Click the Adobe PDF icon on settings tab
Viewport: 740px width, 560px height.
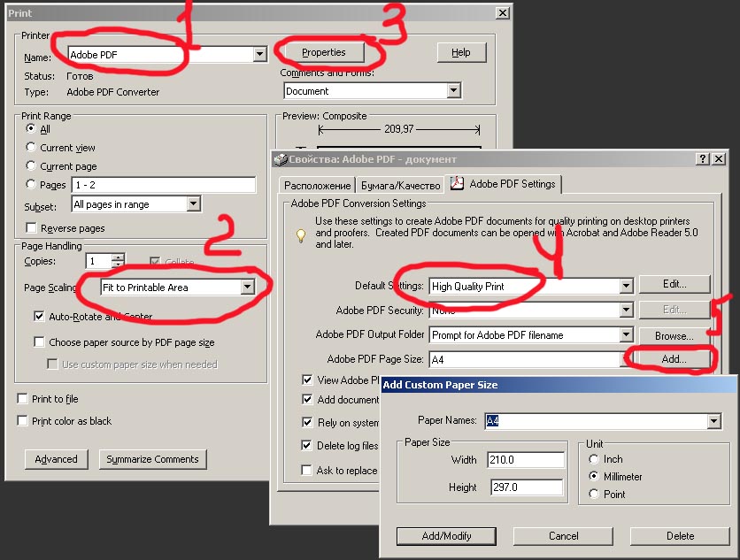point(457,183)
